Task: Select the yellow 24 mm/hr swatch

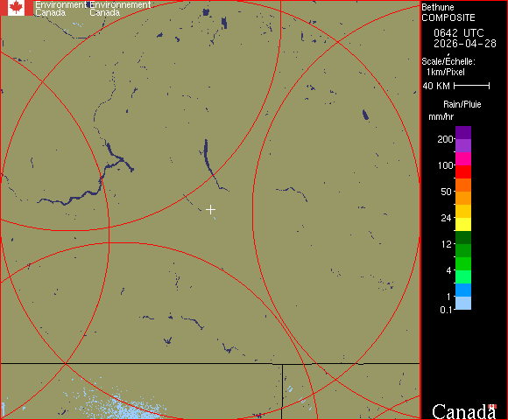Action: (463, 224)
